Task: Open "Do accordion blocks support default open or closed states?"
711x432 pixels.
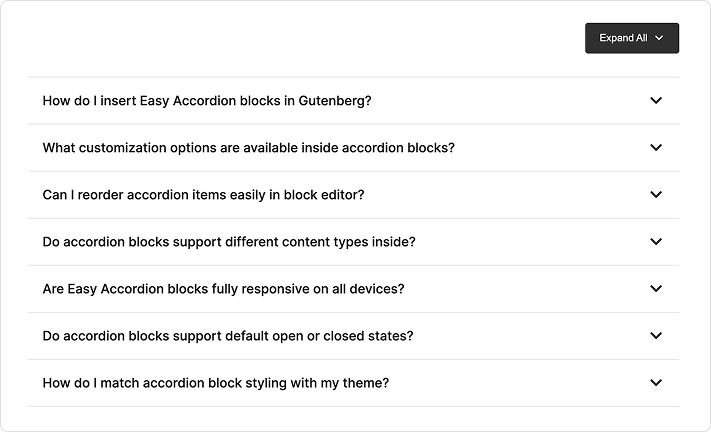Action: tap(227, 336)
